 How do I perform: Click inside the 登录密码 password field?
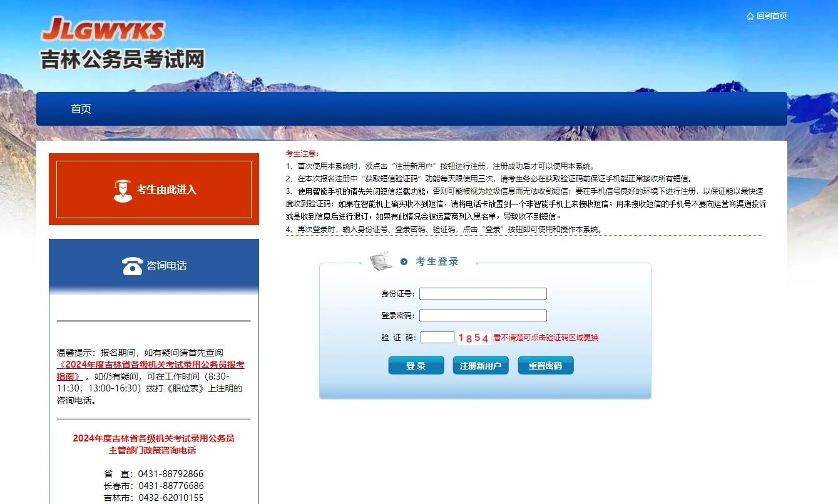click(x=483, y=315)
